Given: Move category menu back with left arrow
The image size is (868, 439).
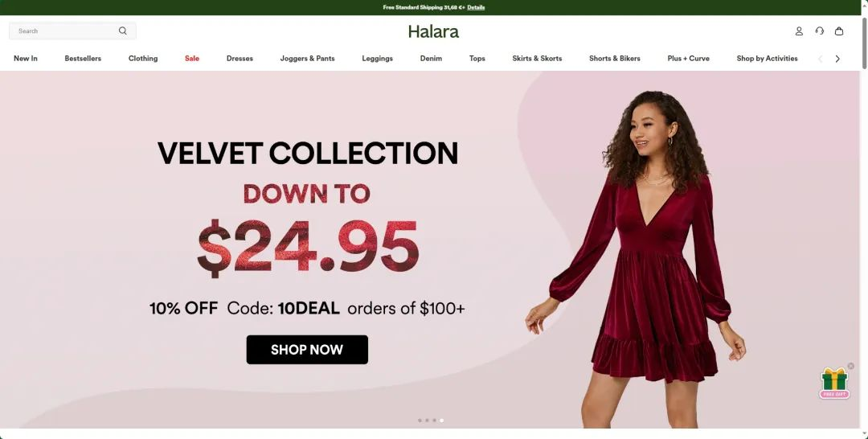Looking at the screenshot, I should [x=821, y=59].
